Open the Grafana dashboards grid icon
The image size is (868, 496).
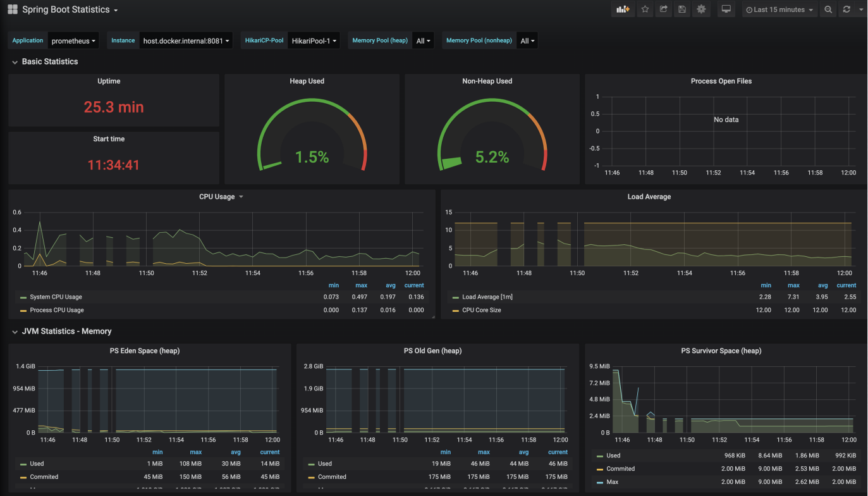(x=13, y=9)
